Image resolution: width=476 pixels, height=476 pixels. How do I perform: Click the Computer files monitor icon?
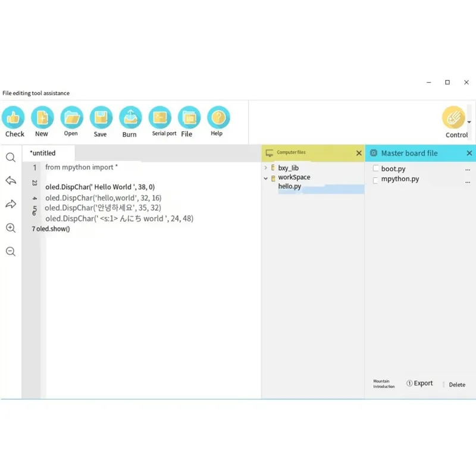pyautogui.click(x=270, y=153)
